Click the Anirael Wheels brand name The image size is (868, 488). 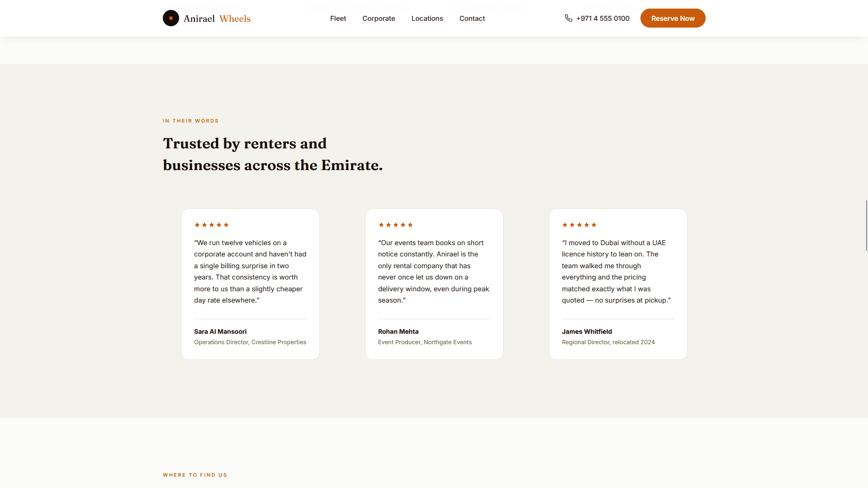(x=217, y=19)
